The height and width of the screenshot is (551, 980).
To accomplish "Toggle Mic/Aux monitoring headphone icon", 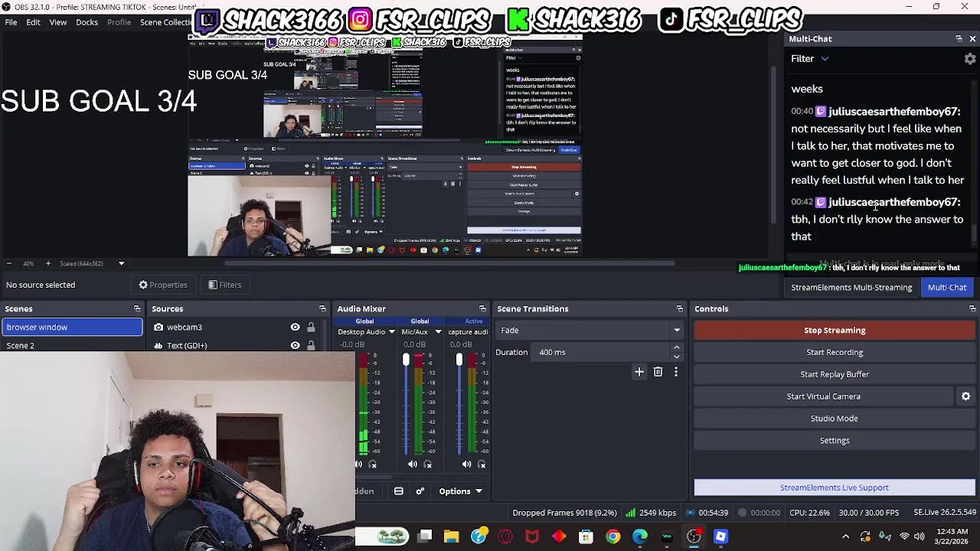I will coord(428,464).
